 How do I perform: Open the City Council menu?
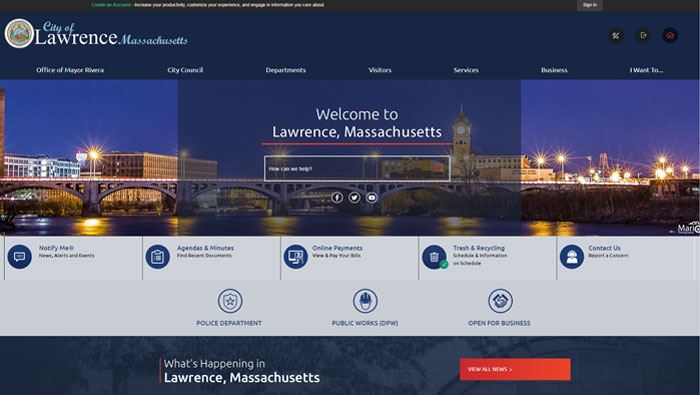click(x=185, y=70)
